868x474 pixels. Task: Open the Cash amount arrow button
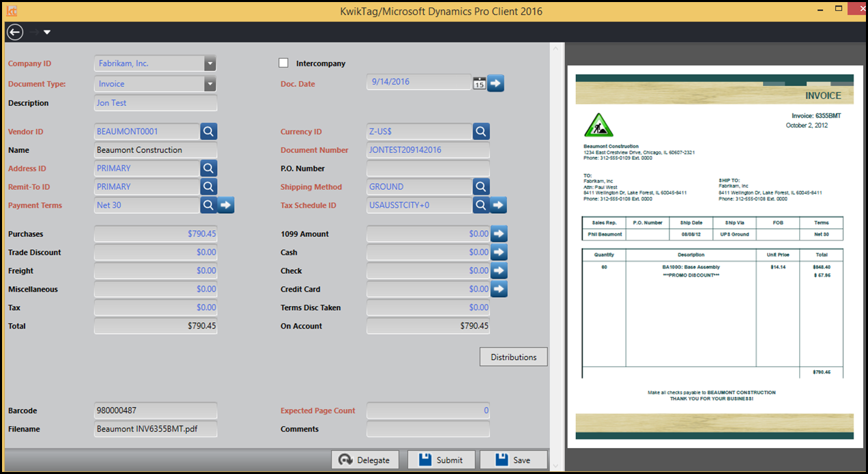(500, 252)
